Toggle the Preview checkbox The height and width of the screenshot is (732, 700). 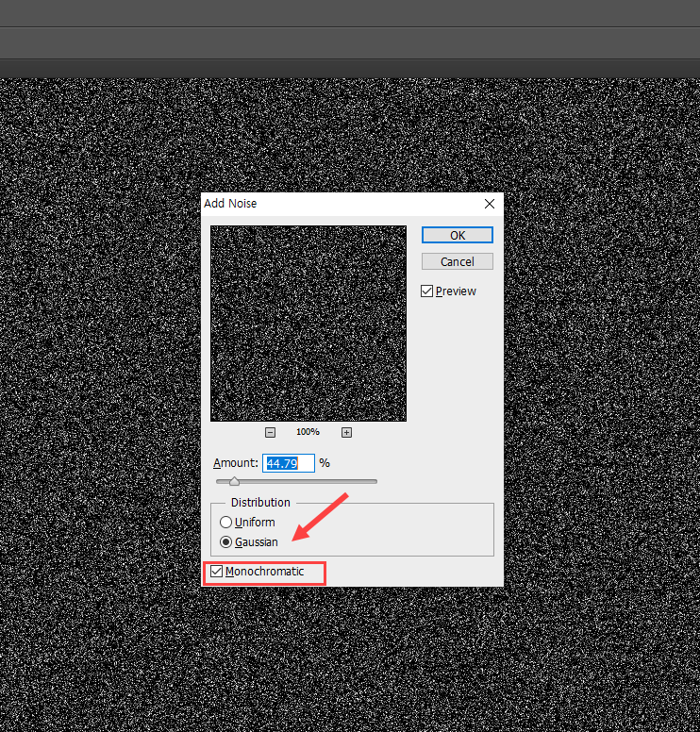click(426, 291)
